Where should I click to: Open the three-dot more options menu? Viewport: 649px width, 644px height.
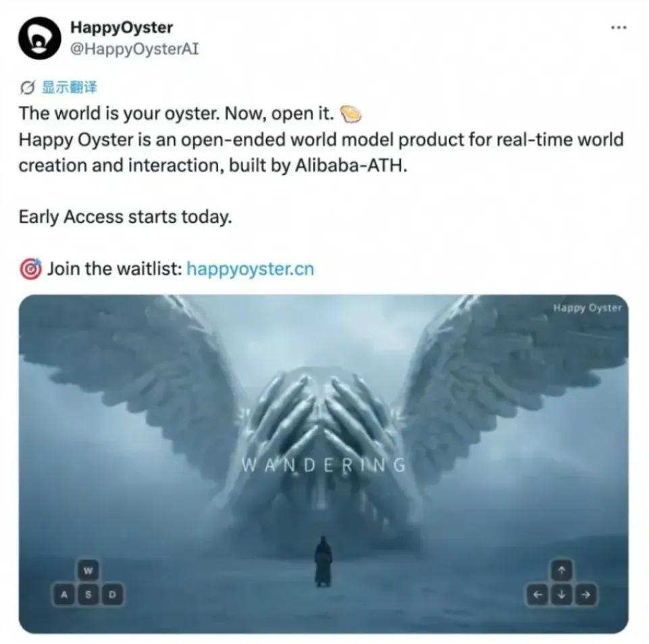(619, 28)
